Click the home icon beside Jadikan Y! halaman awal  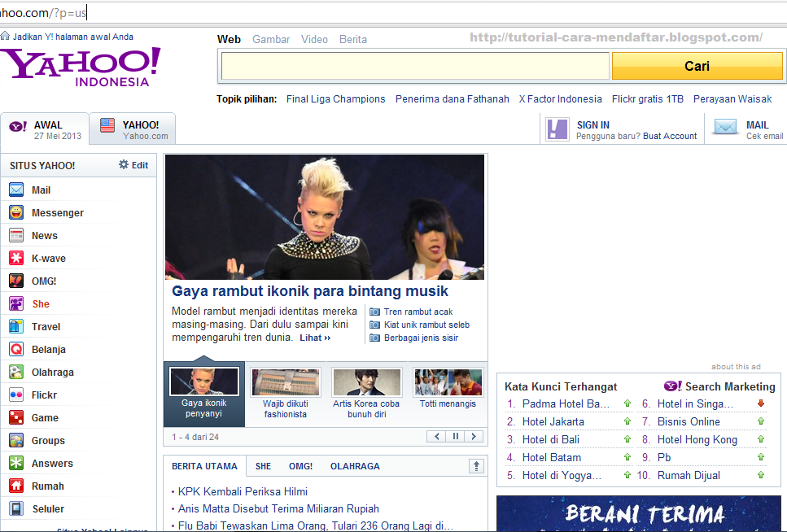5,36
